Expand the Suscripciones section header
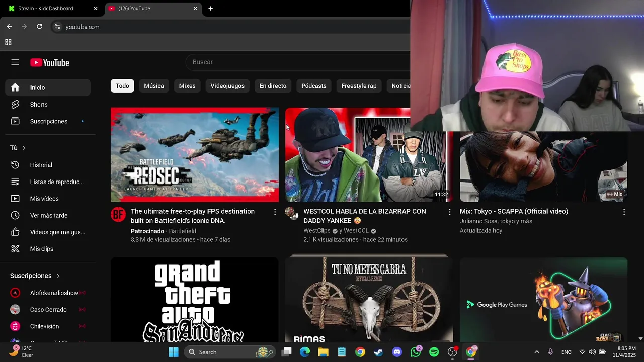Screen dimensions: 644x362 (35, 276)
